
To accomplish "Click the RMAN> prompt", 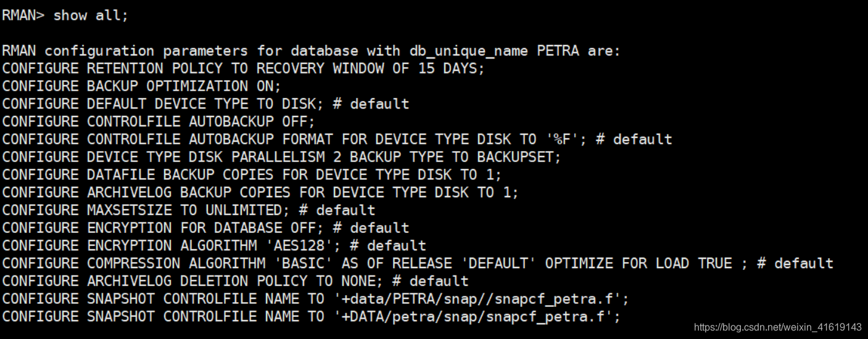I will (x=23, y=15).
